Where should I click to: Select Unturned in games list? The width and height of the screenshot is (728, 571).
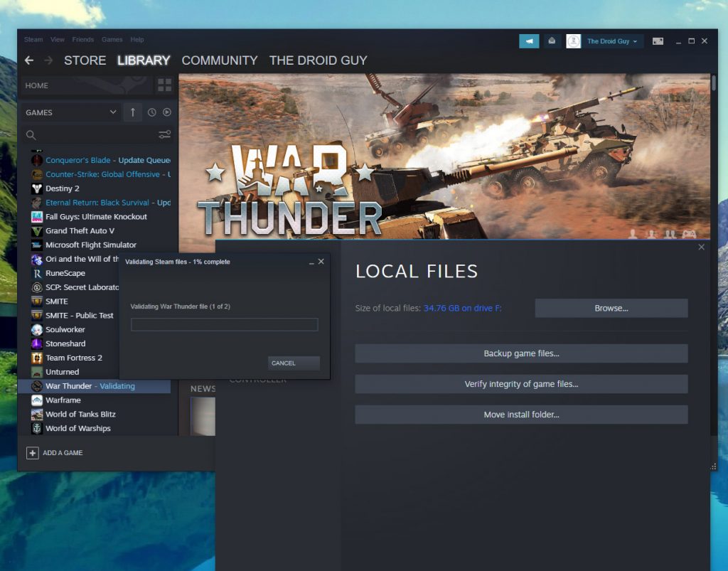70,372
